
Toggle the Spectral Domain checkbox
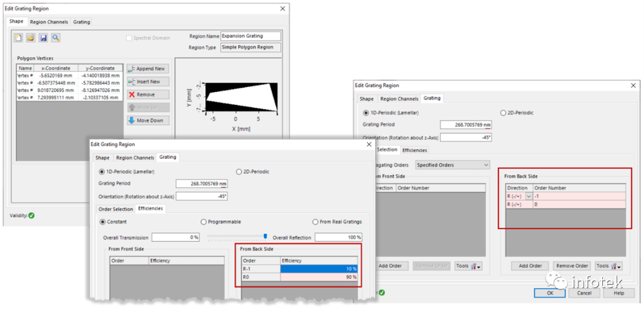click(129, 38)
